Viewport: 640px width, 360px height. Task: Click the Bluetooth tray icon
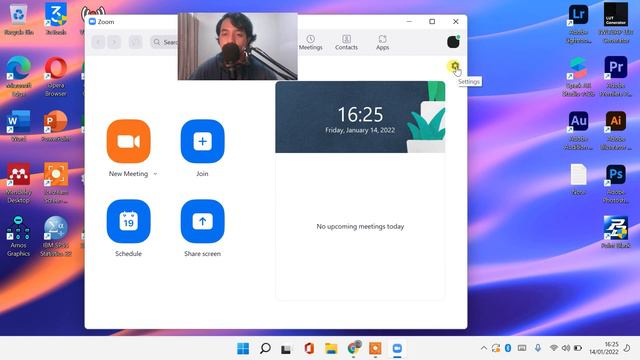click(x=508, y=348)
